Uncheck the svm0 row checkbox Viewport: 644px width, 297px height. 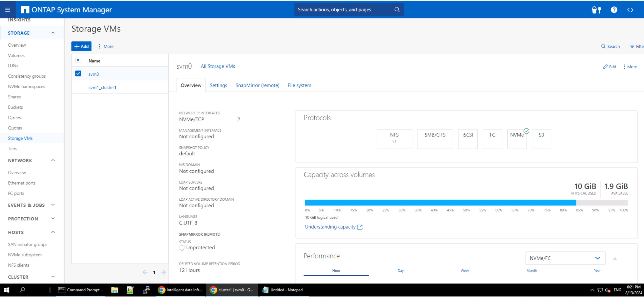[x=78, y=74]
